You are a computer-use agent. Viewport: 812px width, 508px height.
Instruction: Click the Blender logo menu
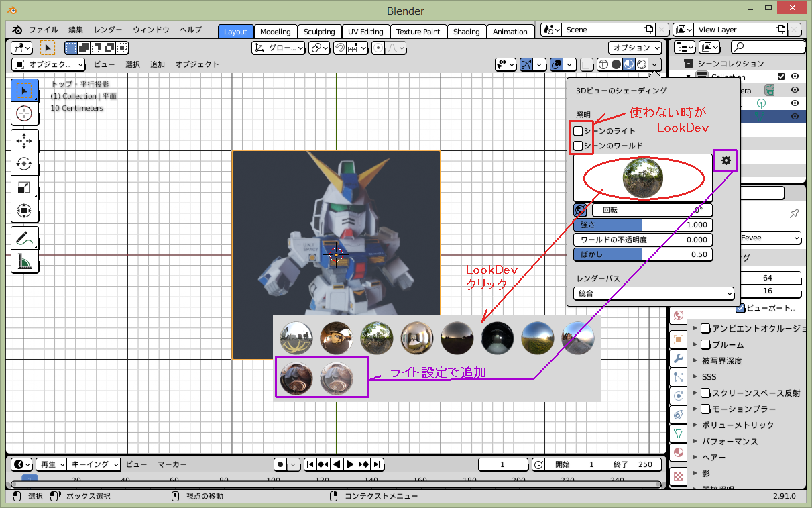coord(17,30)
